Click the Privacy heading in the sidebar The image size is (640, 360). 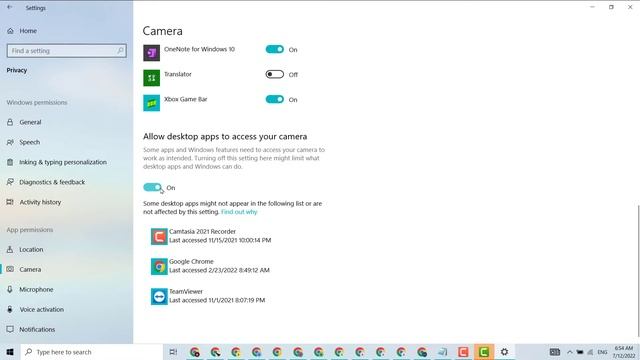click(17, 70)
